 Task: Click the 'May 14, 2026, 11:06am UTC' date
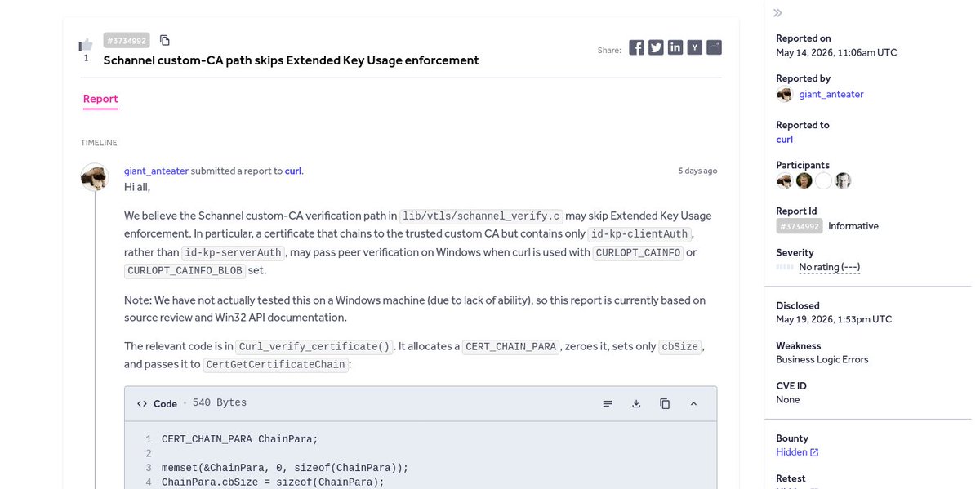836,52
